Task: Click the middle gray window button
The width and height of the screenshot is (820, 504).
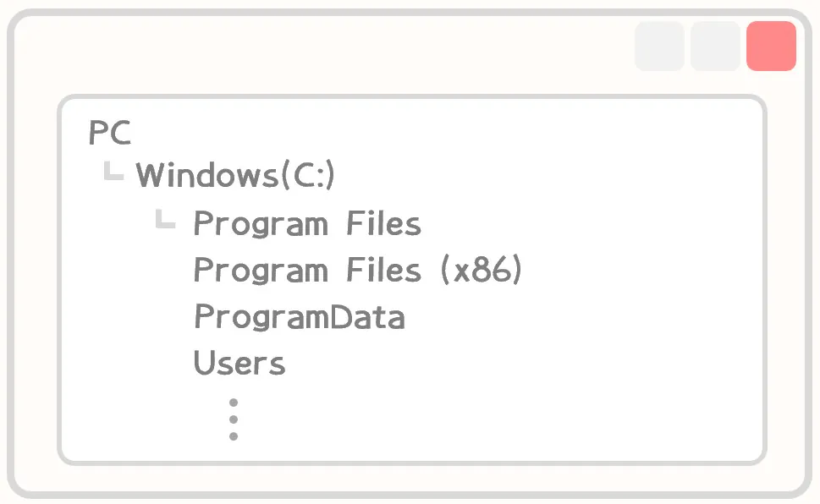Action: [715, 46]
